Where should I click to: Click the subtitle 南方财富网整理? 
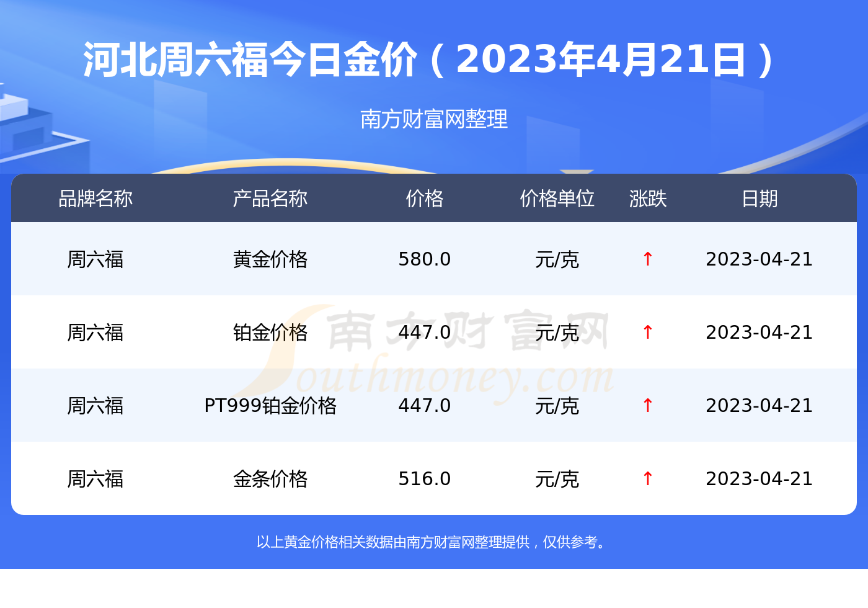(434, 118)
